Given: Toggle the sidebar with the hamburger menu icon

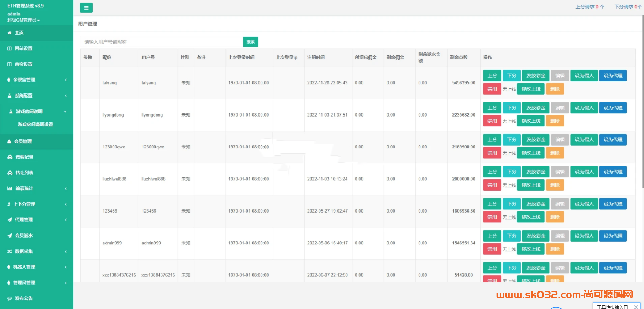Looking at the screenshot, I should click(x=86, y=8).
